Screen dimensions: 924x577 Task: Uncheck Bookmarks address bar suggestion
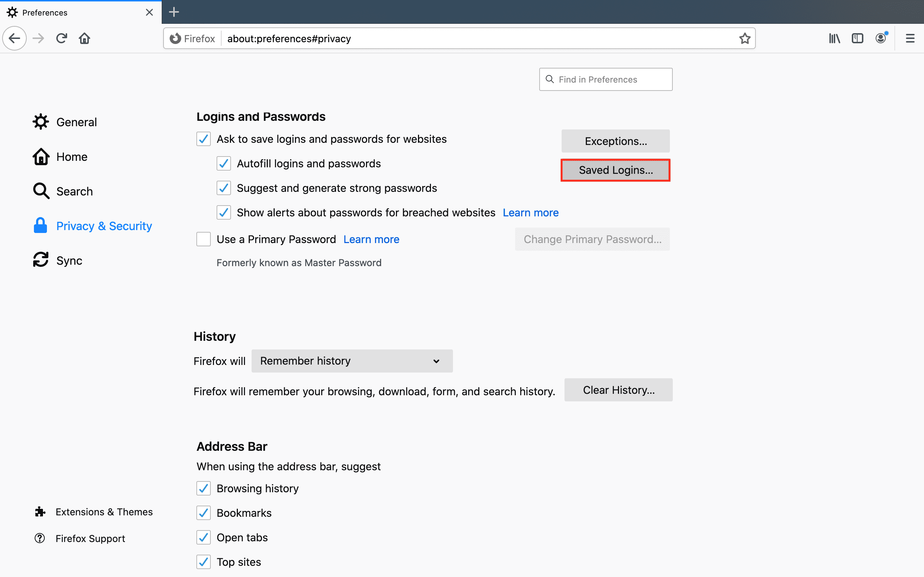pos(204,513)
